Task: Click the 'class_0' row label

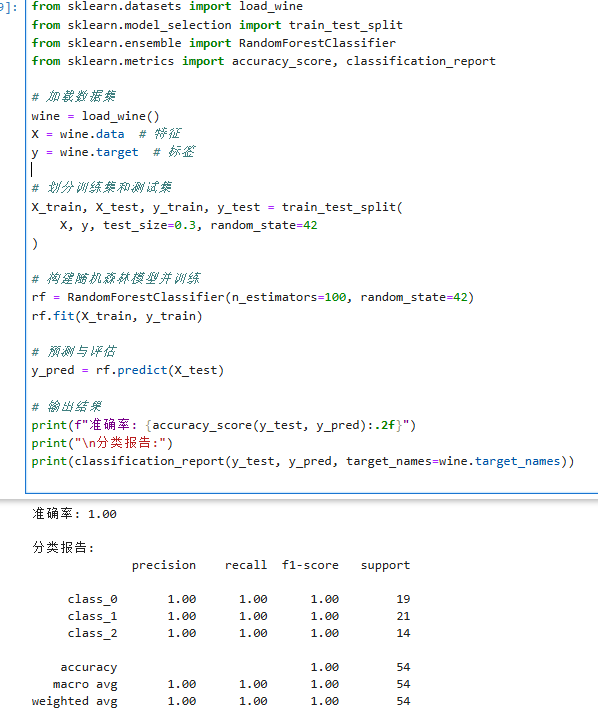Action: pos(93,599)
